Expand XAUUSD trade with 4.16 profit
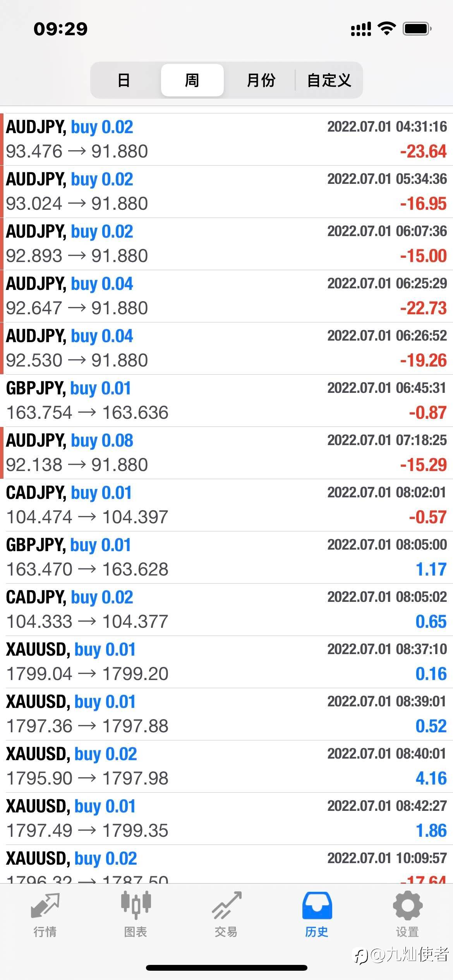This screenshot has width=453, height=980. [x=226, y=766]
